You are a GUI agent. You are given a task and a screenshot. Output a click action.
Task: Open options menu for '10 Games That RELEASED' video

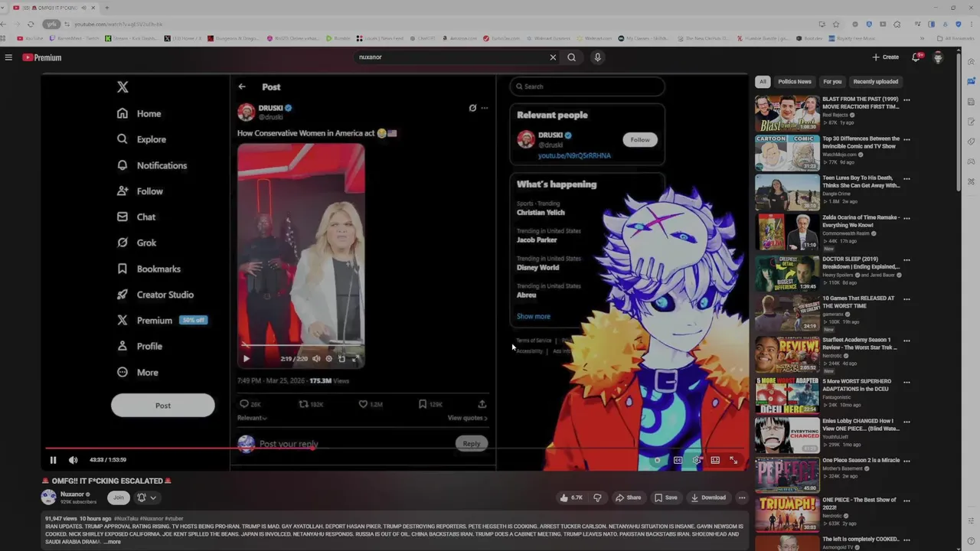(906, 298)
